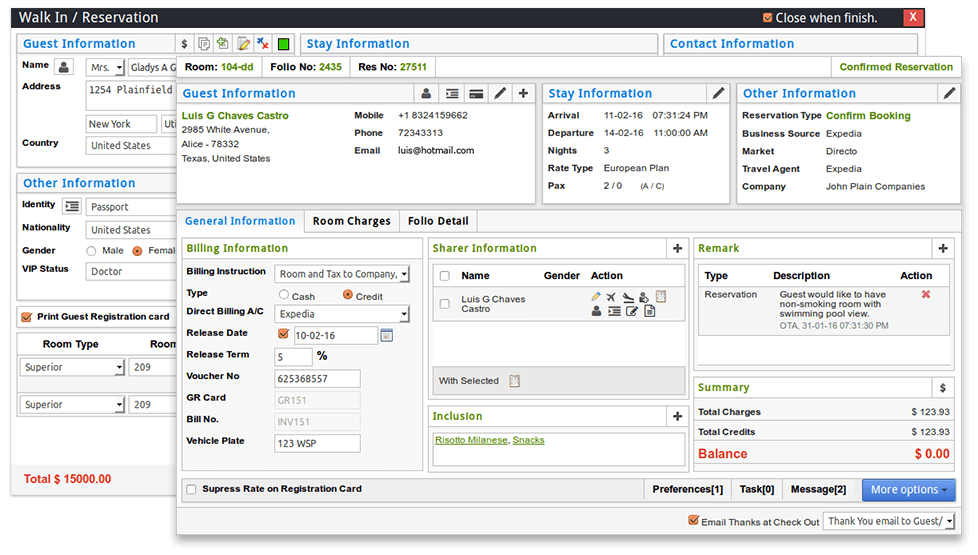Close the Walk In / Reservation window
The image size is (978, 555).
(913, 17)
